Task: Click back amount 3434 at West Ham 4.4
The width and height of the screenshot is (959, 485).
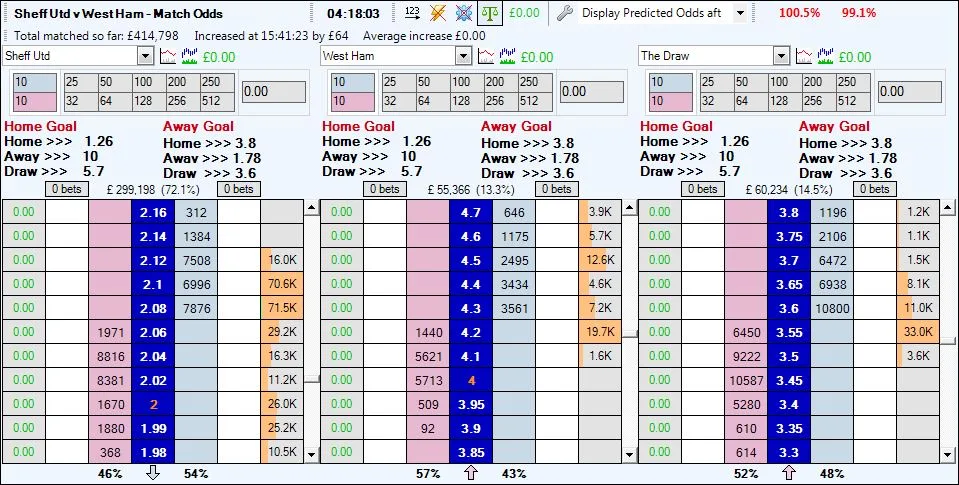Action: (514, 284)
